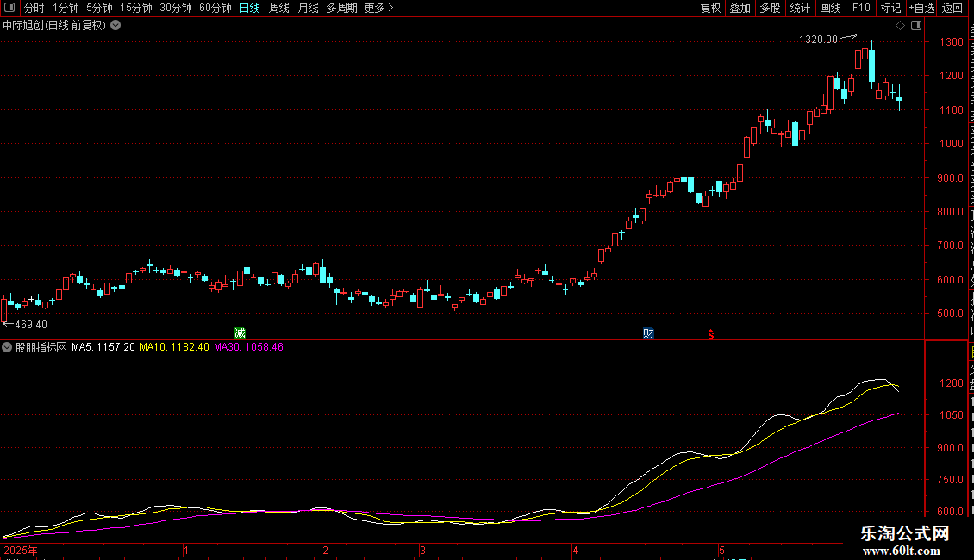Click the red S marker on timeline
Viewport: 974px width, 560px height.
coord(710,334)
